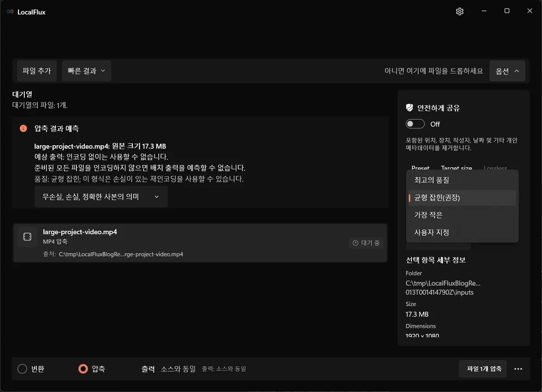The height and width of the screenshot is (392, 542).
Task: Click the drop area text 아니면 여기에 파일을 드롭하세요
Action: 434,71
